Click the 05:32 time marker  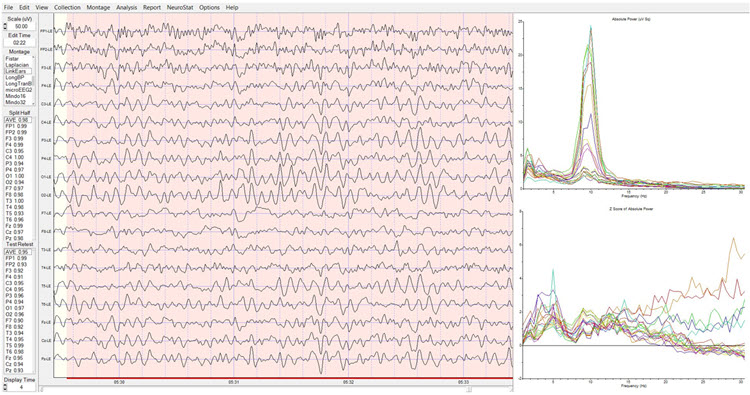(x=348, y=383)
